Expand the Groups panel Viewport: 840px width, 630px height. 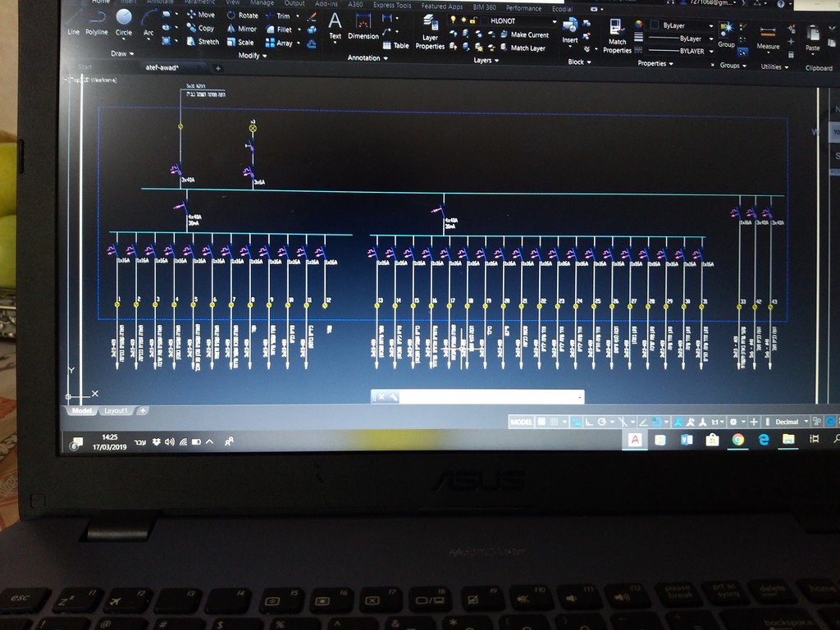(x=733, y=65)
